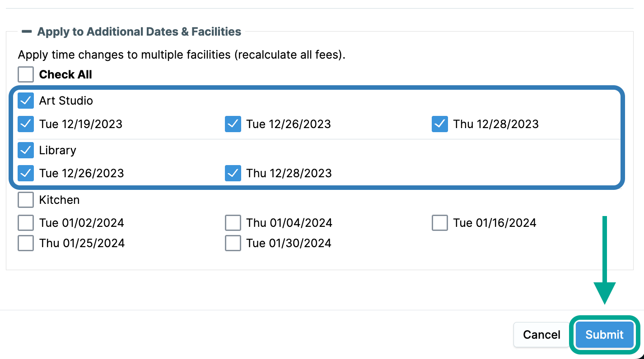
Task: Enable Kitchen Tue 01/16/2024 date
Action: click(x=440, y=223)
